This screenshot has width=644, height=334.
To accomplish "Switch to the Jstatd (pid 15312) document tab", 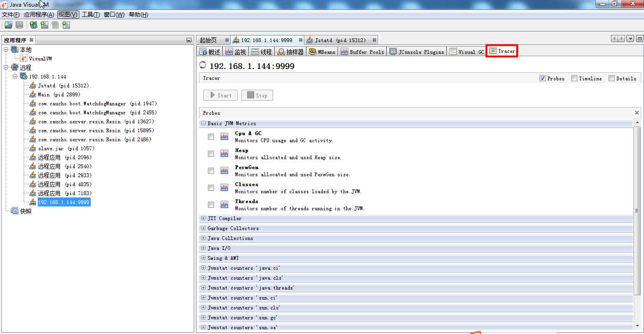I will click(340, 40).
